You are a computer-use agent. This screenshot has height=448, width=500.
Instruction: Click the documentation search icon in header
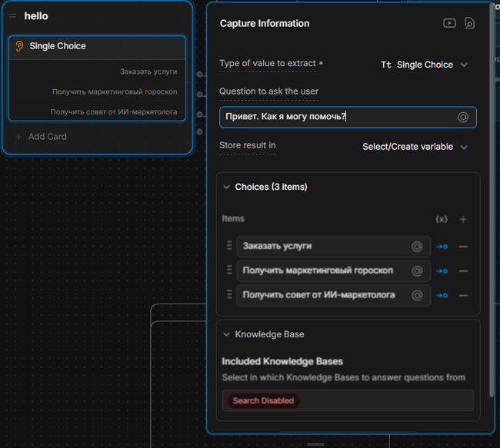coord(469,23)
